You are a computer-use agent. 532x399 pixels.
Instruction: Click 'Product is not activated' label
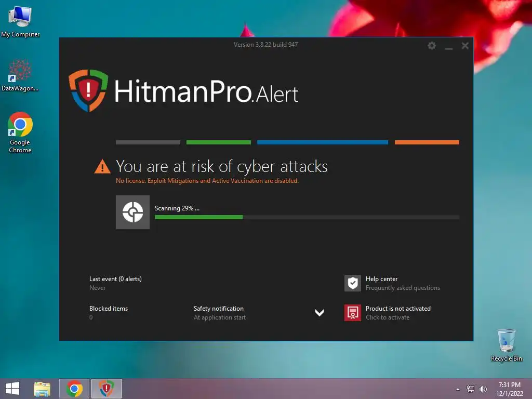pyautogui.click(x=398, y=309)
